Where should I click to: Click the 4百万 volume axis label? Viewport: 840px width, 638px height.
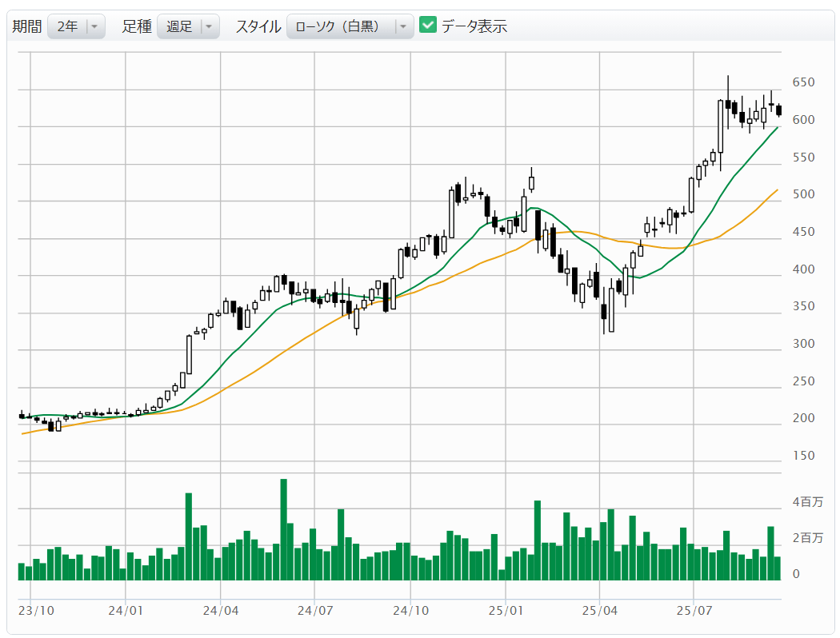point(806,502)
